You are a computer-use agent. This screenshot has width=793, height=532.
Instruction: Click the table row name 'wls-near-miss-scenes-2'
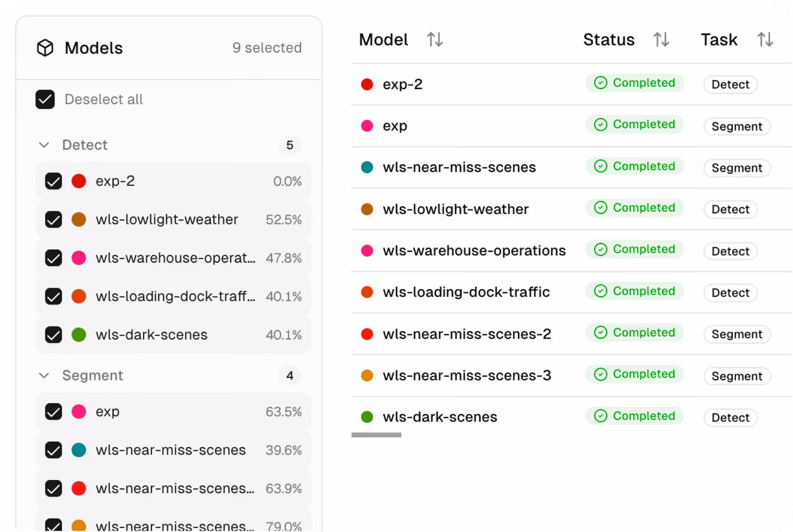[467, 334]
